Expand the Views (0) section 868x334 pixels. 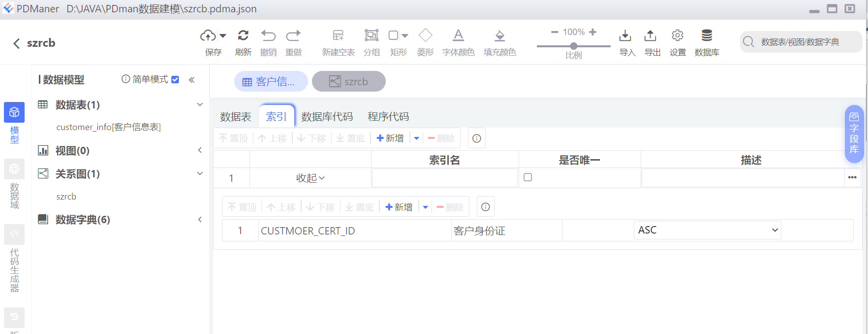pos(200,150)
